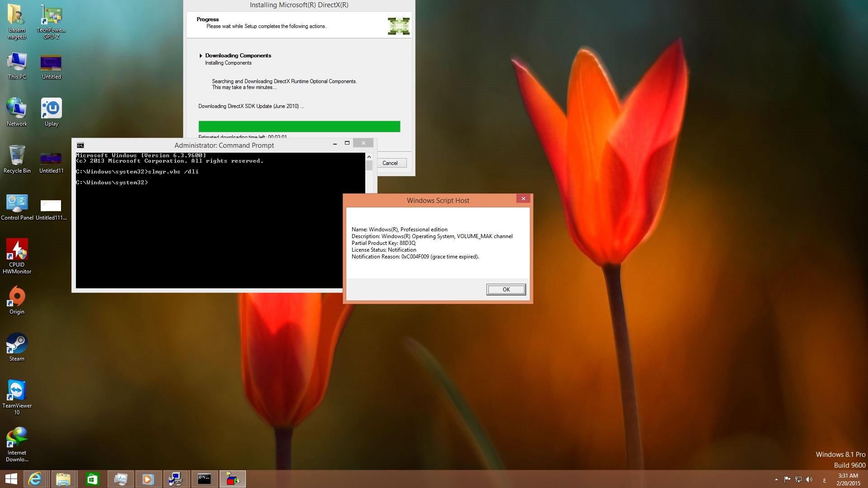Open the Action Center flag icon
This screenshot has width=868, height=488.
tap(787, 479)
